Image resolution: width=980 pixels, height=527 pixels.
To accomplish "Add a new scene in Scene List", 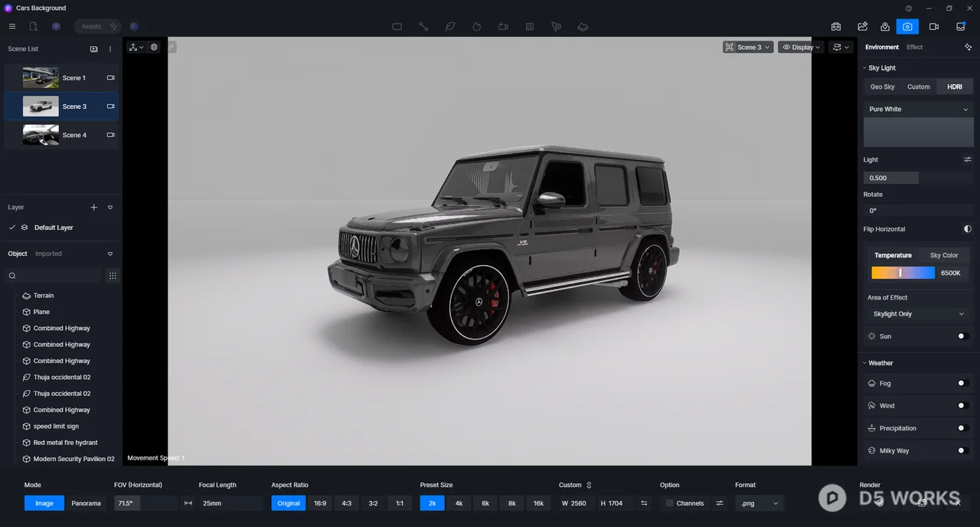I will click(x=94, y=49).
